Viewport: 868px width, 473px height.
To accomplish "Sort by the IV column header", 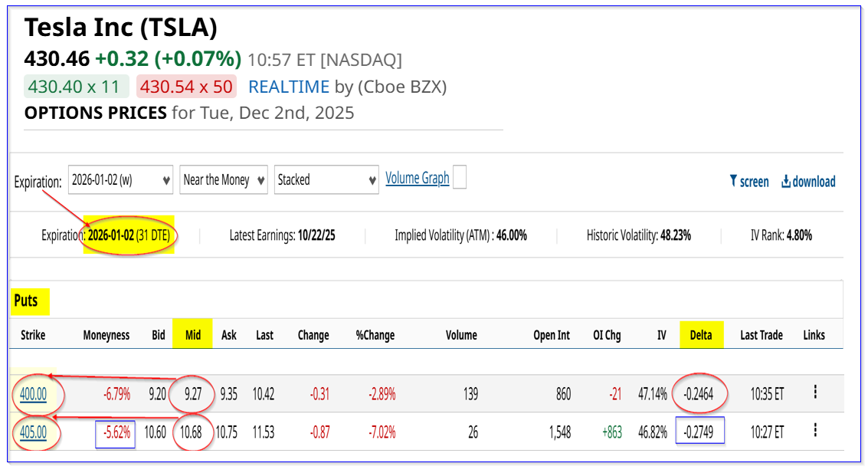I will click(x=661, y=335).
